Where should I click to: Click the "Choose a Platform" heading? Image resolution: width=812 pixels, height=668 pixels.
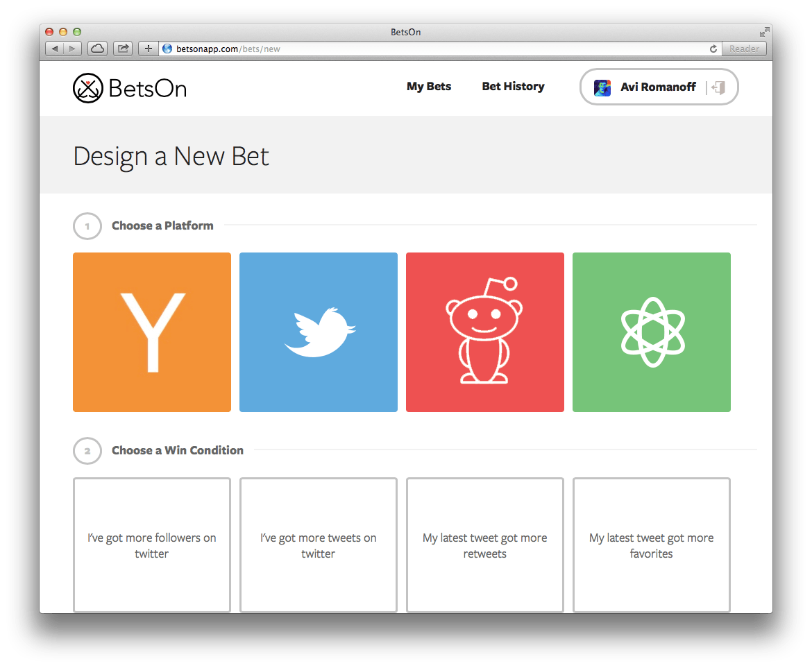click(x=162, y=225)
